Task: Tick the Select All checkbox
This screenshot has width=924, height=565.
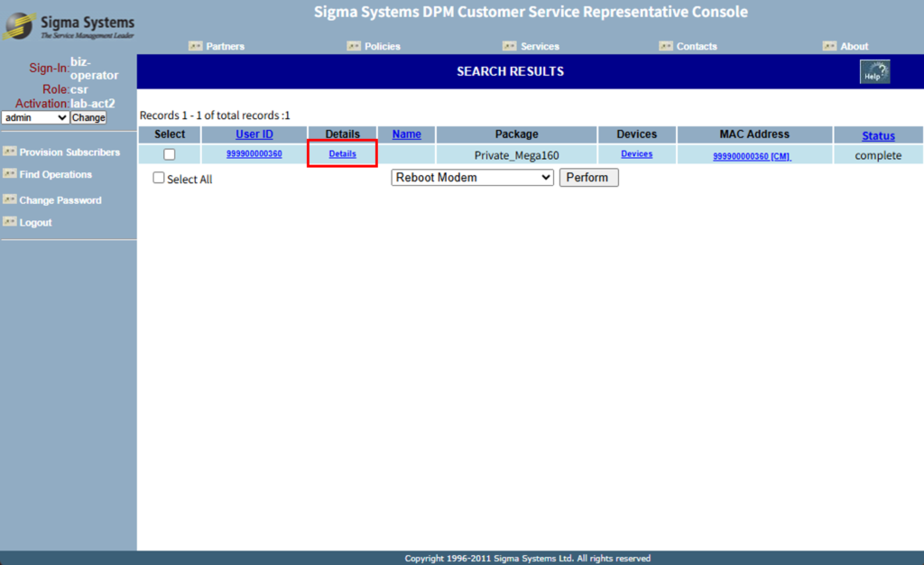Action: 159,179
